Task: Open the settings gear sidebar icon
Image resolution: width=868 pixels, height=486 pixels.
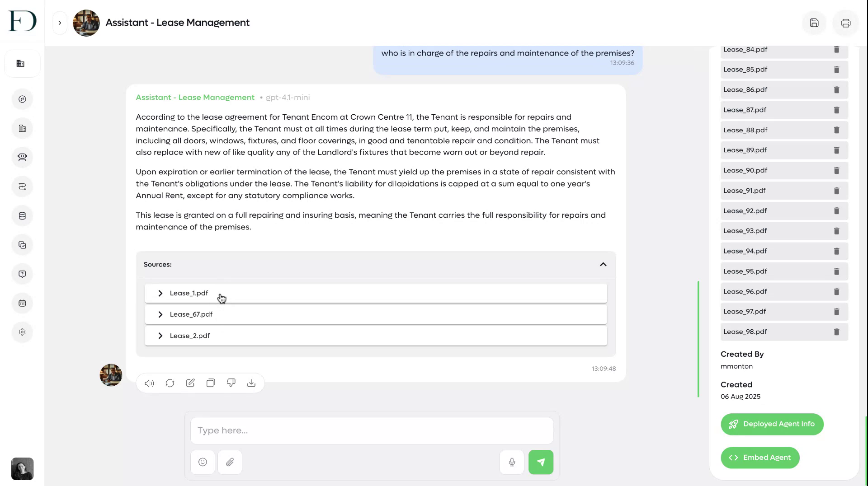Action: tap(22, 332)
